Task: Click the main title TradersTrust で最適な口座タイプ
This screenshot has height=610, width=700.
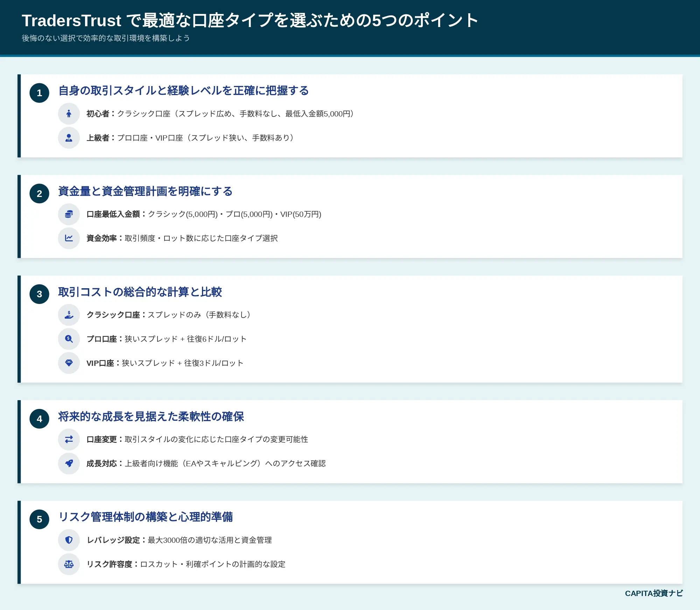Action: tap(250, 20)
